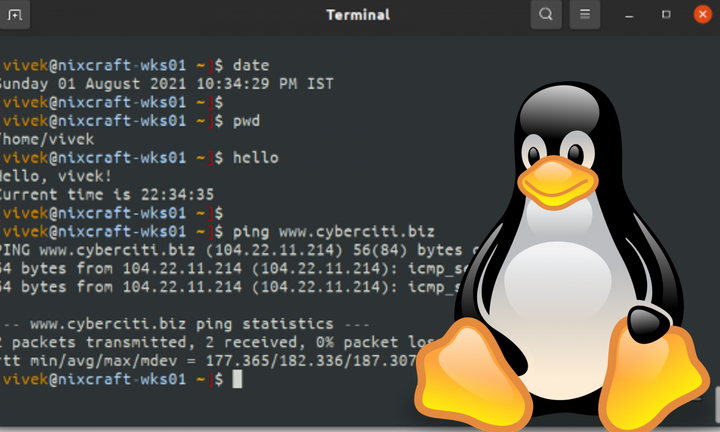Click 'Current time is 22:34:35' line
Screen dimensions: 720x432
tap(107, 194)
